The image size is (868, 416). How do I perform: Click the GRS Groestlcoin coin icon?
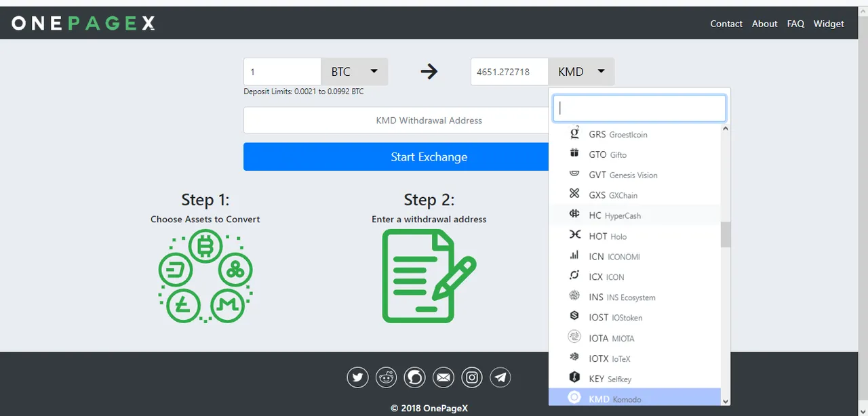574,133
